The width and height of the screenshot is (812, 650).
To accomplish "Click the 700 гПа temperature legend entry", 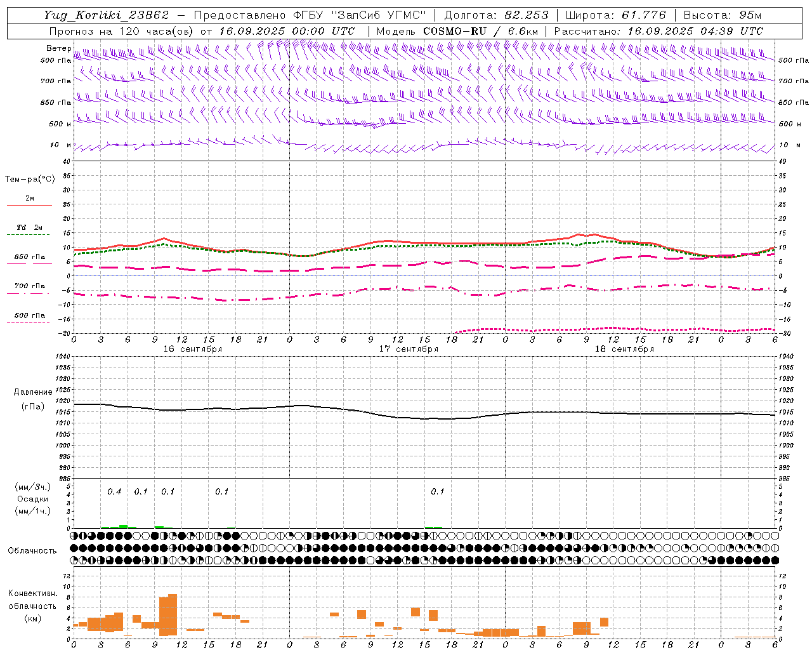I will [30, 286].
